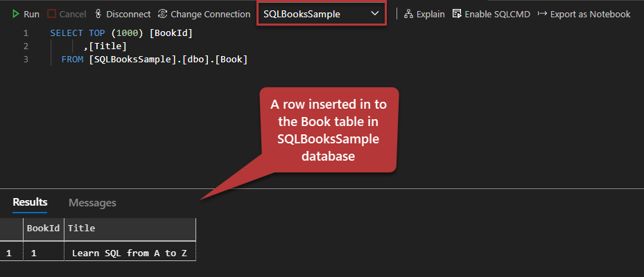The image size is (644, 277).
Task: Select the 'Learn SQL from A to Z' cell
Action: pyautogui.click(x=129, y=253)
